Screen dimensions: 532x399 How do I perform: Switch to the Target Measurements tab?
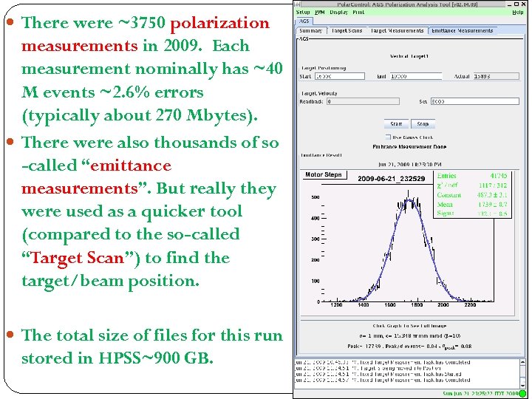pos(397,30)
